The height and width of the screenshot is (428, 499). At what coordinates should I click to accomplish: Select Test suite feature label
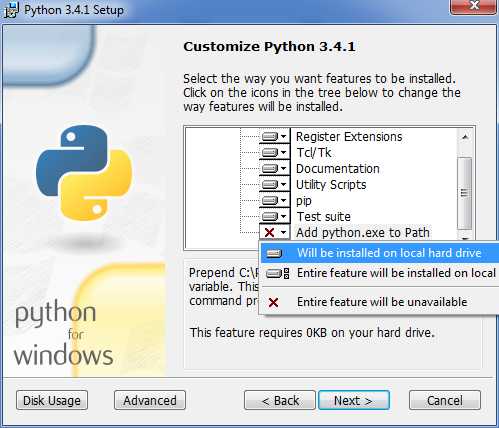pyautogui.click(x=323, y=217)
